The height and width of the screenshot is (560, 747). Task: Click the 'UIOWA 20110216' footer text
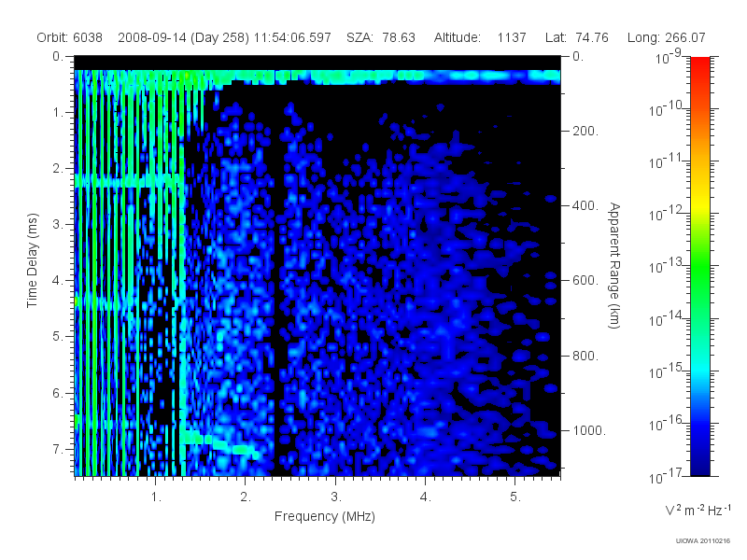point(703,541)
